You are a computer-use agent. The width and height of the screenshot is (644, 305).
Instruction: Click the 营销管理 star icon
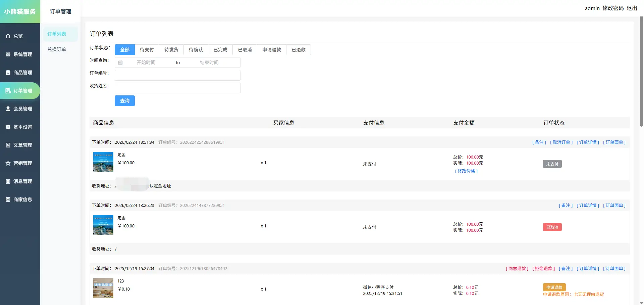[x=8, y=163]
